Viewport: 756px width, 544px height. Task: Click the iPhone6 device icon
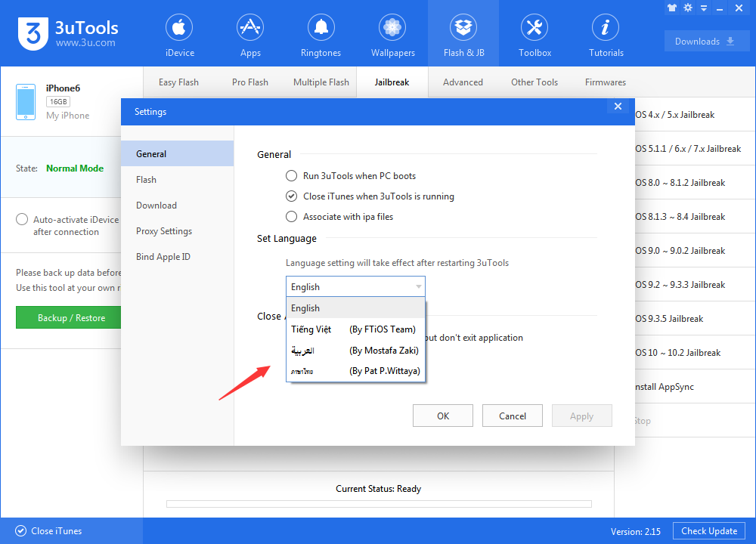[x=26, y=102]
